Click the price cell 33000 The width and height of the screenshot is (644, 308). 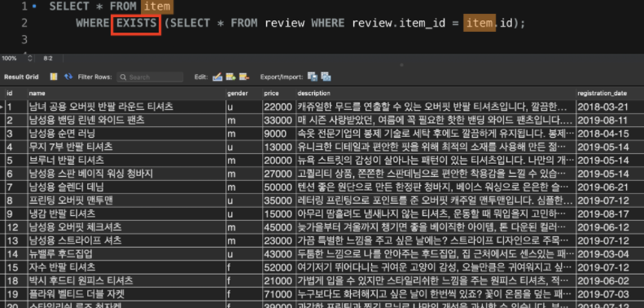tap(279, 120)
